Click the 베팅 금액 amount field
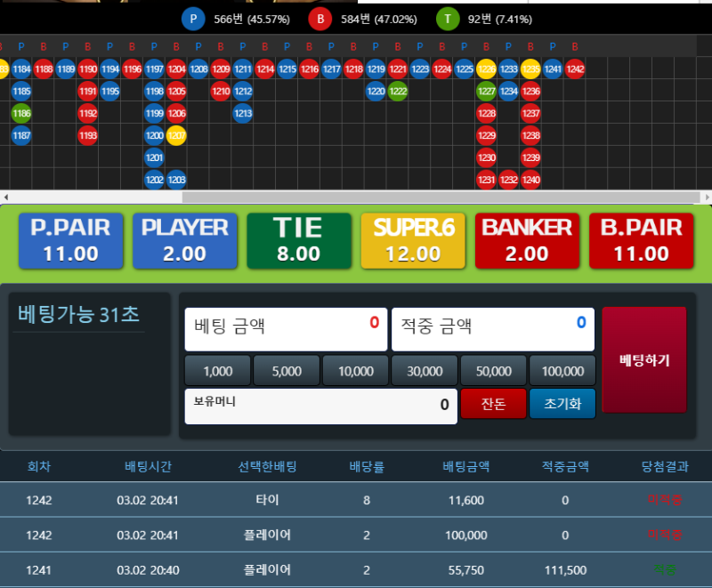The image size is (712, 588). tap(286, 329)
